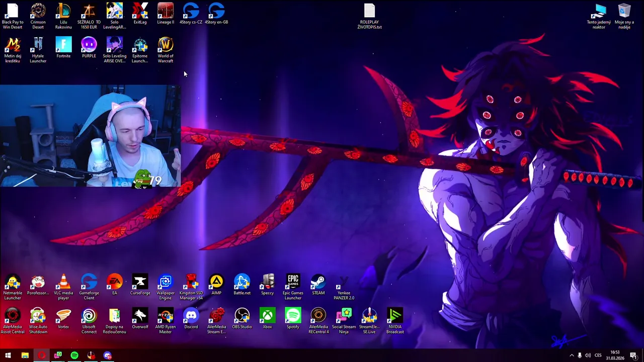This screenshot has height=362, width=644.
Task: Select the EA app icon
Action: [x=114, y=285]
